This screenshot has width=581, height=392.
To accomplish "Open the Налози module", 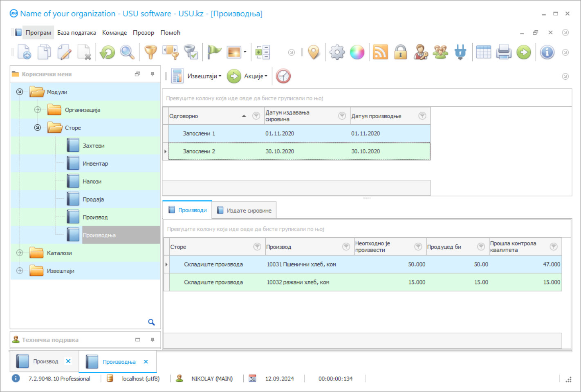I will [x=92, y=181].
